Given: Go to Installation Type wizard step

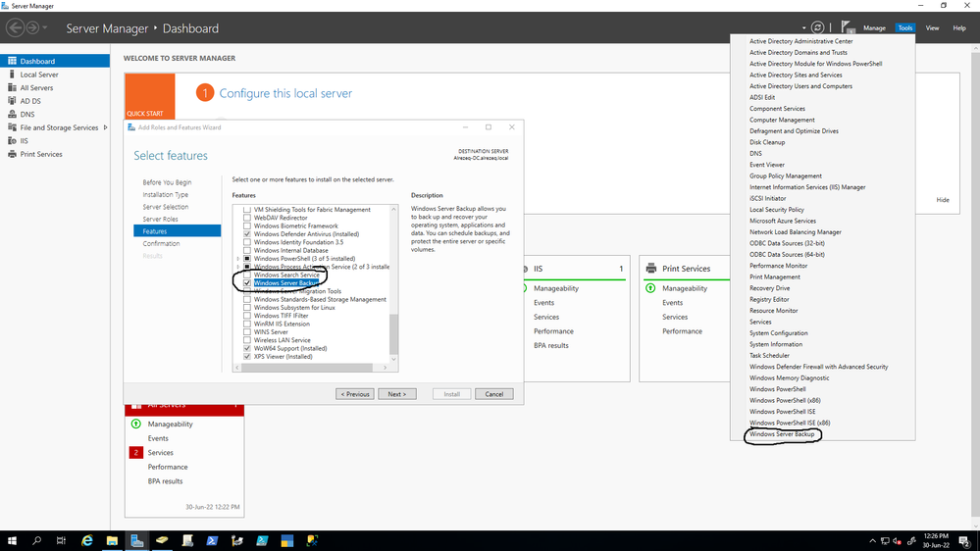Looking at the screenshot, I should [165, 194].
